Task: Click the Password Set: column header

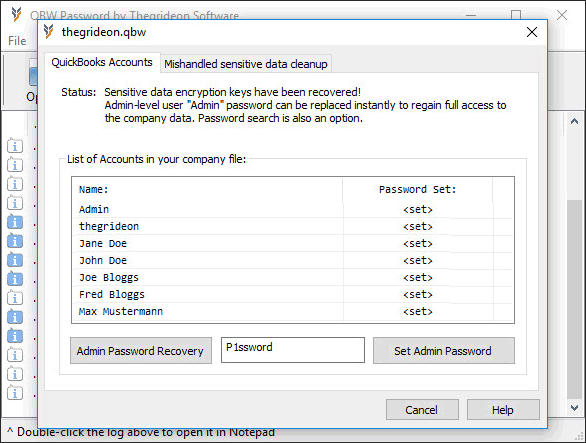Action: 417,190
